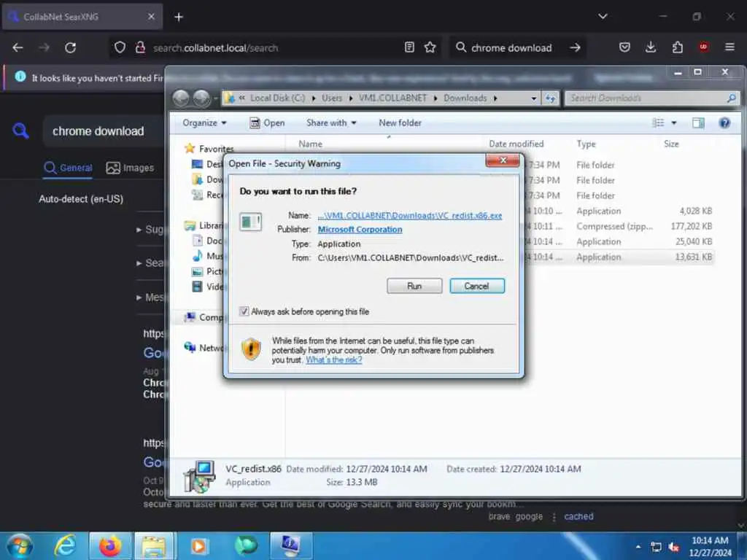Screen dimensions: 747x560
Task: Sort by the Date modified column
Action: tap(516, 144)
